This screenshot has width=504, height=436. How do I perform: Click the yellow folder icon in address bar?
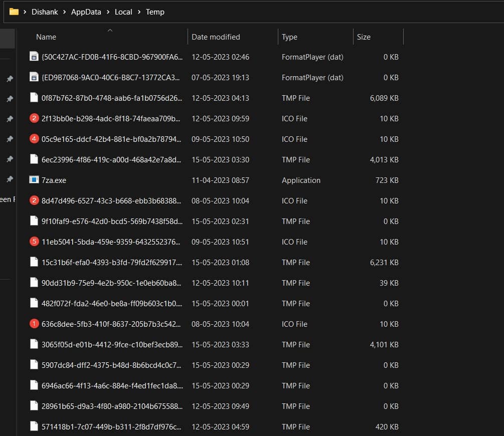pos(14,12)
